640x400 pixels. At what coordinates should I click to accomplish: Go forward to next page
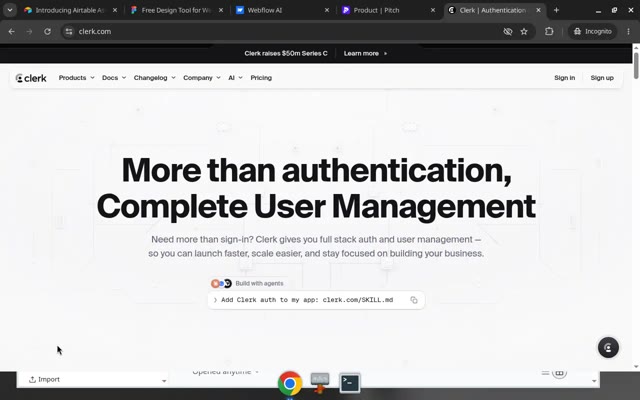pyautogui.click(x=29, y=31)
